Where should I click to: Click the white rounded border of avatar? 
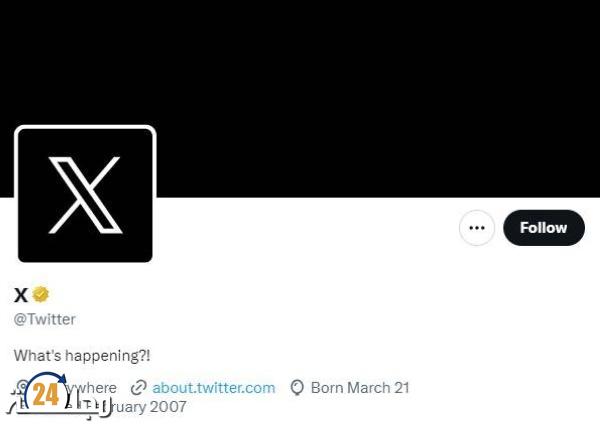(85, 127)
